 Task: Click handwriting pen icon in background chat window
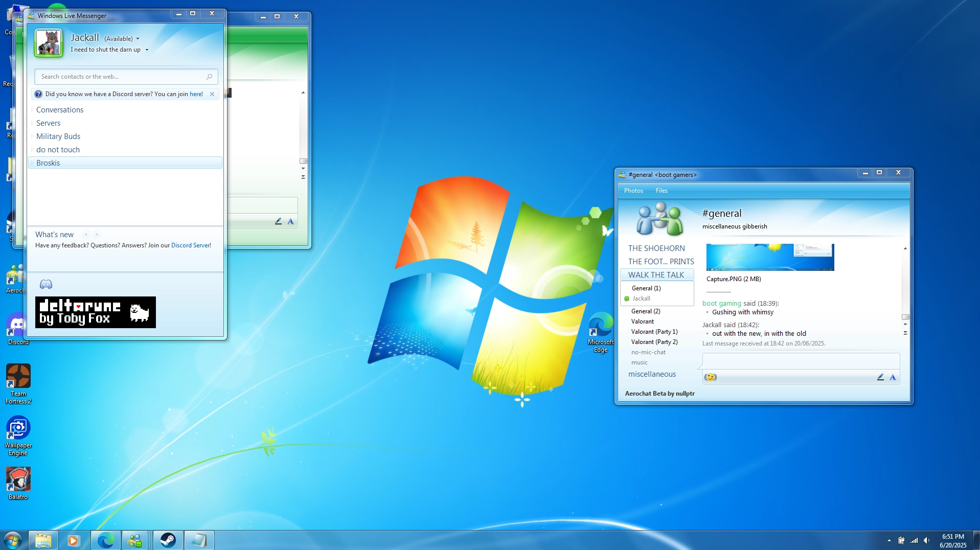pyautogui.click(x=278, y=221)
